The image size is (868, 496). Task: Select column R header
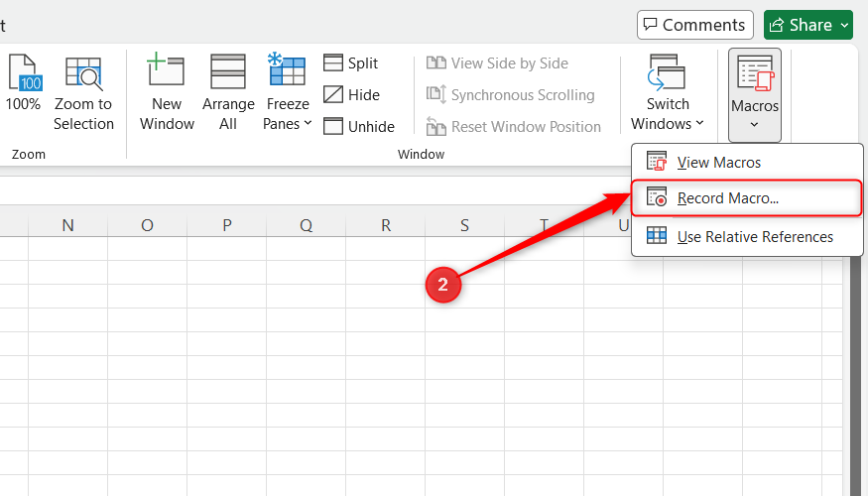coord(385,225)
